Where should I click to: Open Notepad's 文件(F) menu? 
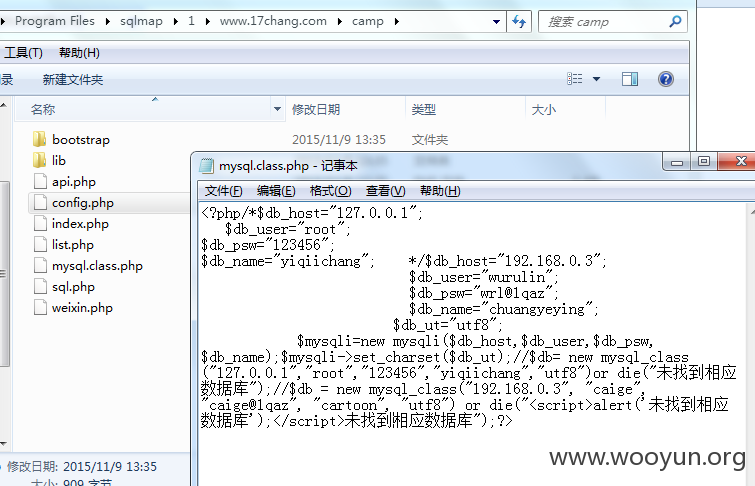click(x=223, y=191)
